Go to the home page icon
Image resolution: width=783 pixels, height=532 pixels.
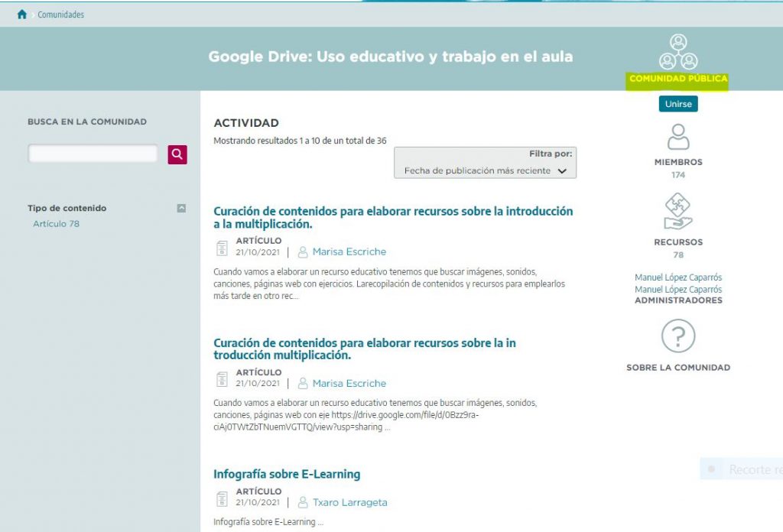point(22,15)
